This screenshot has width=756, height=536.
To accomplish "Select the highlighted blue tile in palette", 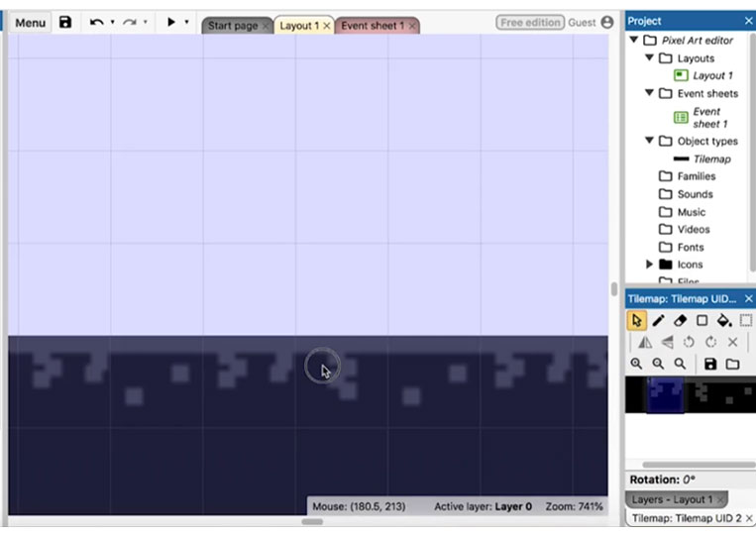I will 665,394.
